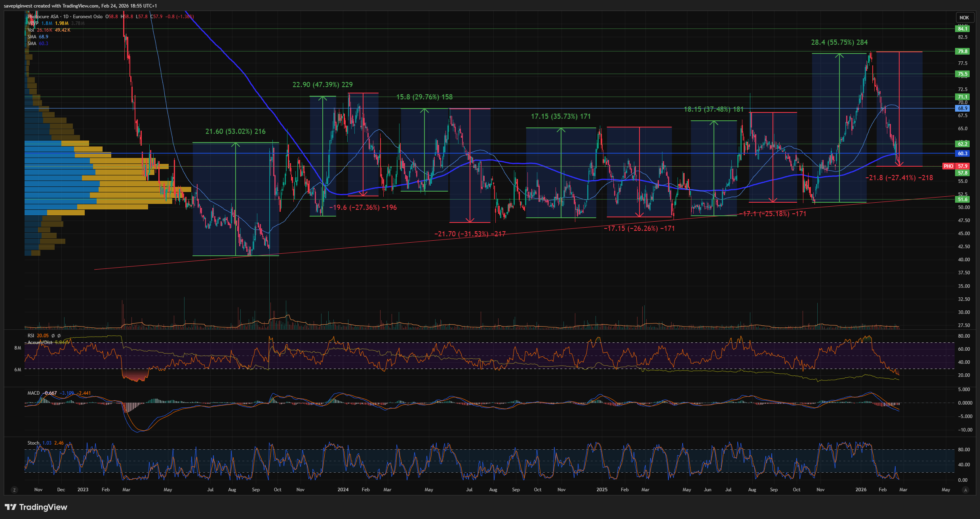The width and height of the screenshot is (980, 519).
Task: Click the TradingView logo
Action: (36, 507)
